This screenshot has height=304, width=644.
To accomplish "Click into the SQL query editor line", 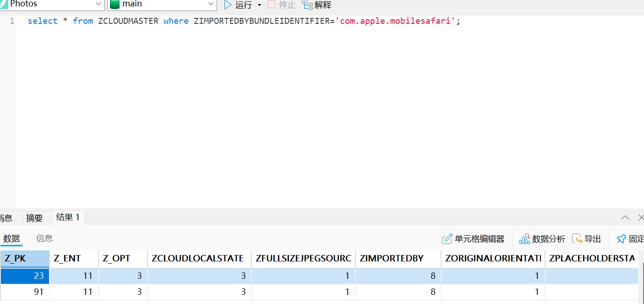I will [x=243, y=21].
